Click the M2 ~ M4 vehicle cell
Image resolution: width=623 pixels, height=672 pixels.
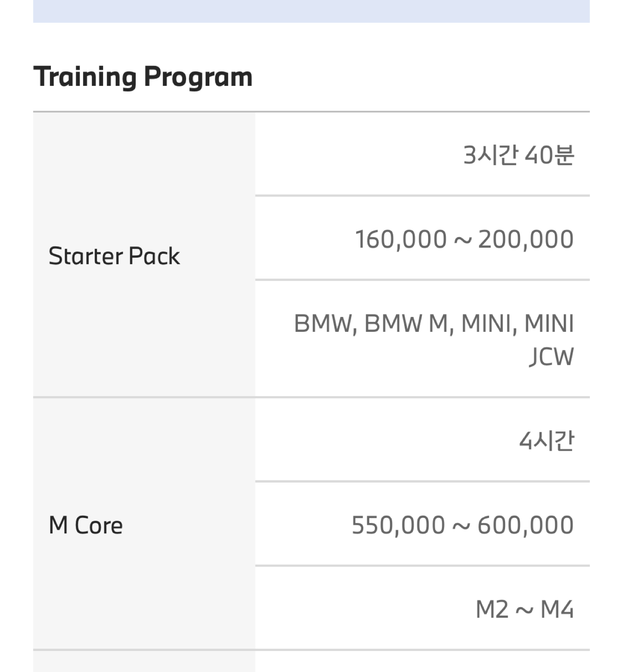click(524, 609)
